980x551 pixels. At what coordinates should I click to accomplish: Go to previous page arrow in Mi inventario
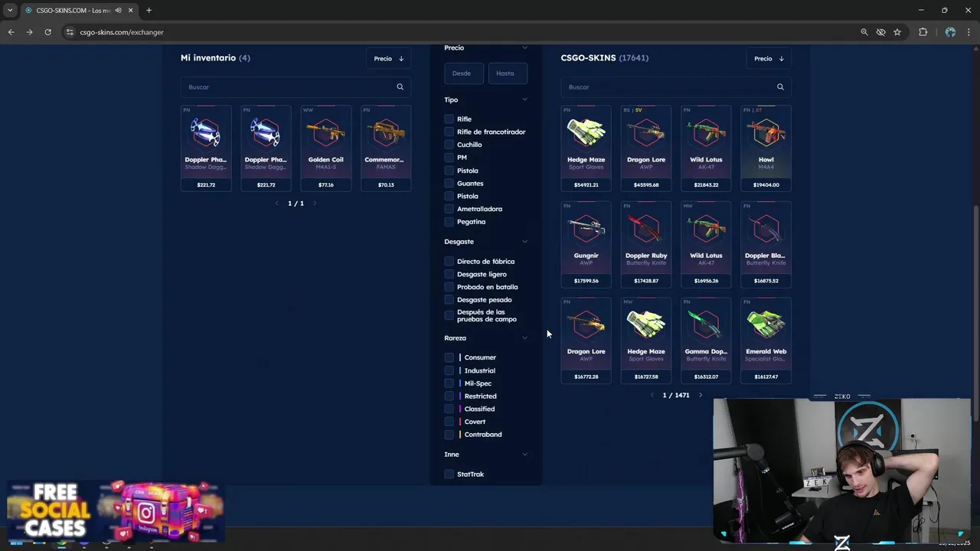click(277, 203)
